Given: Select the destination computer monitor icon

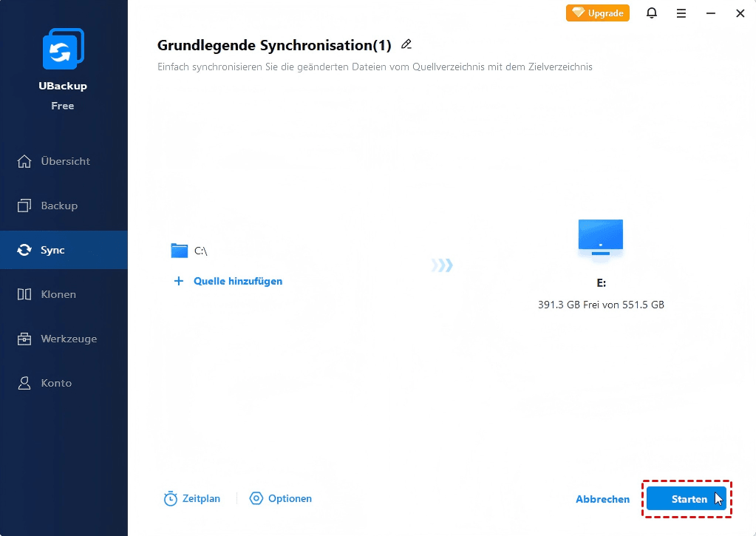Looking at the screenshot, I should point(600,237).
